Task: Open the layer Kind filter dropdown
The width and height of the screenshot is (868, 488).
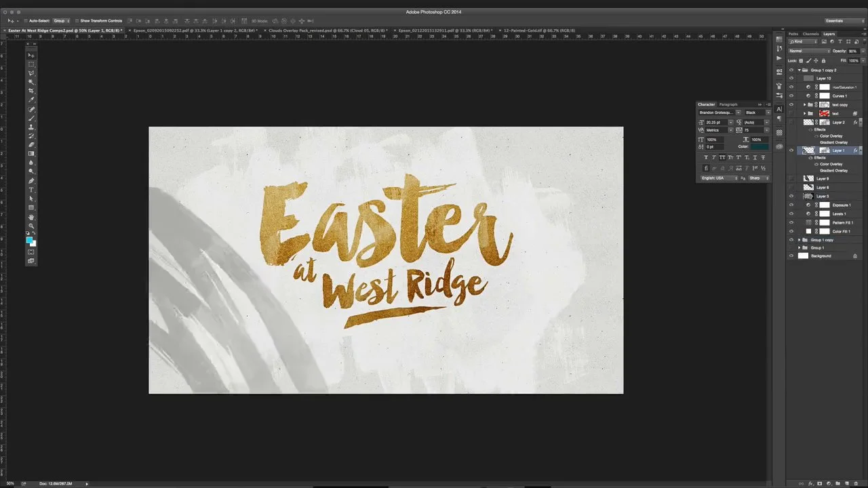Action: point(803,41)
